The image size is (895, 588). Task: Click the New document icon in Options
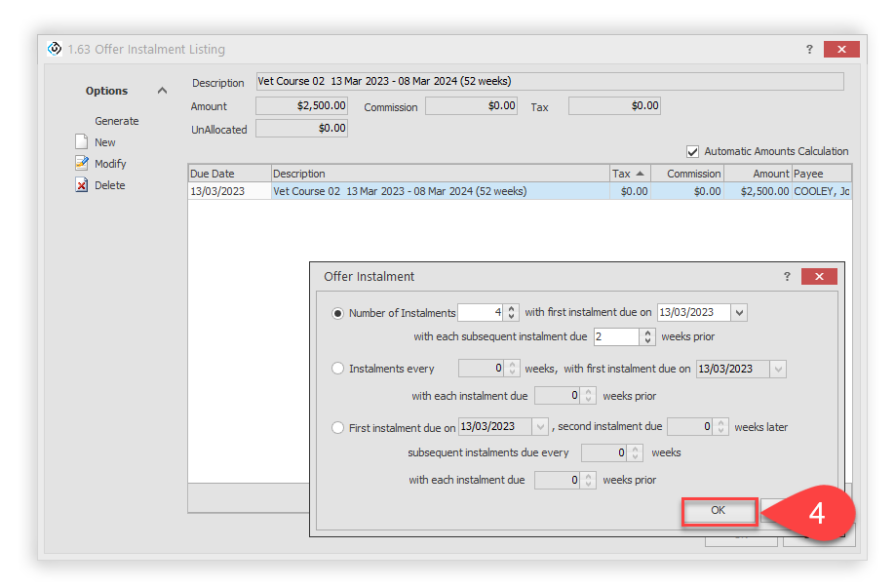[x=82, y=142]
